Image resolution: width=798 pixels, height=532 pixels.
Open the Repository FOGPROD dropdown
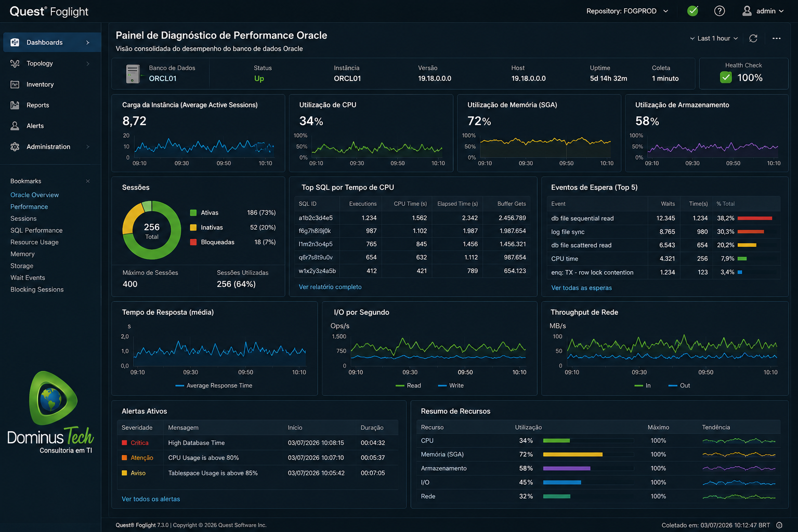(x=627, y=11)
